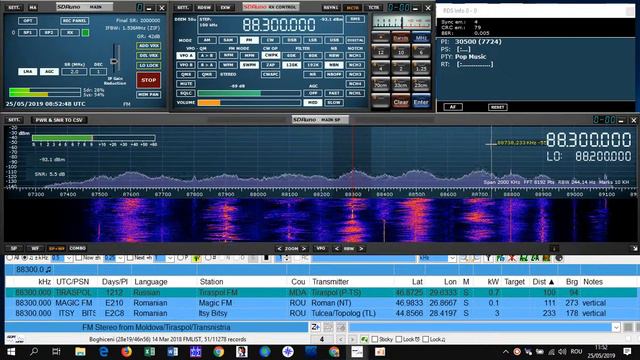Switch to SP+WF display mode
The height and width of the screenshot is (360, 640).
(56, 248)
